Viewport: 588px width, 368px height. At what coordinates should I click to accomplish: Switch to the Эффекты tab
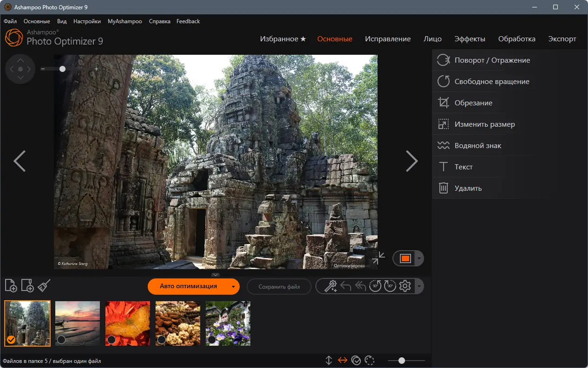(470, 39)
